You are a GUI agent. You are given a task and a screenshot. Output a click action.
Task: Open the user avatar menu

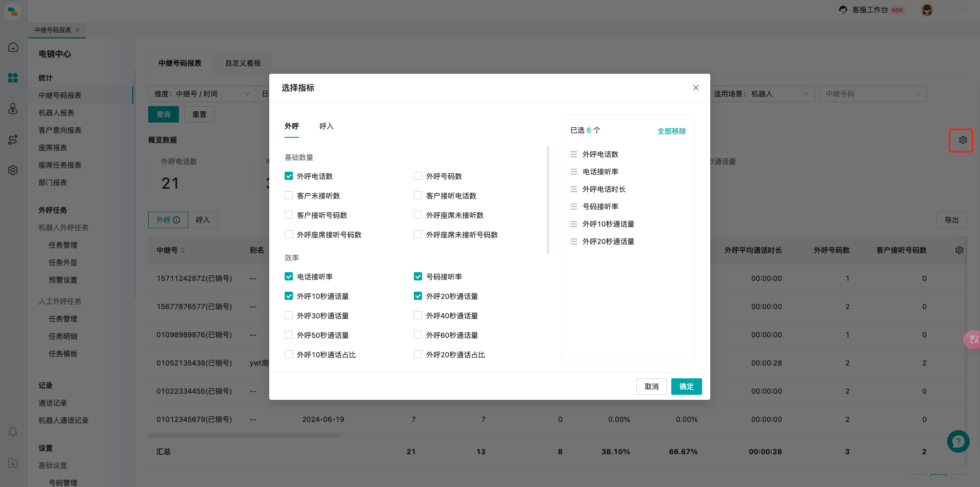pos(927,10)
